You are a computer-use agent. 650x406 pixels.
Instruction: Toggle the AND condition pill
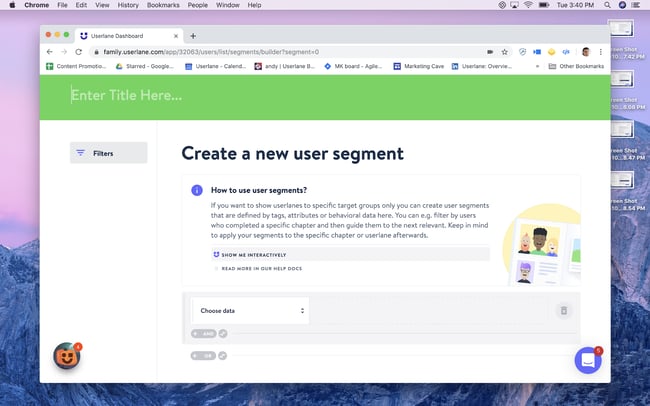coord(203,333)
